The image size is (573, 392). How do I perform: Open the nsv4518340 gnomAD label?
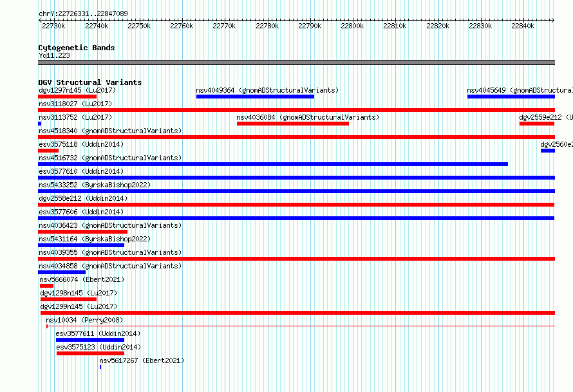click(110, 131)
